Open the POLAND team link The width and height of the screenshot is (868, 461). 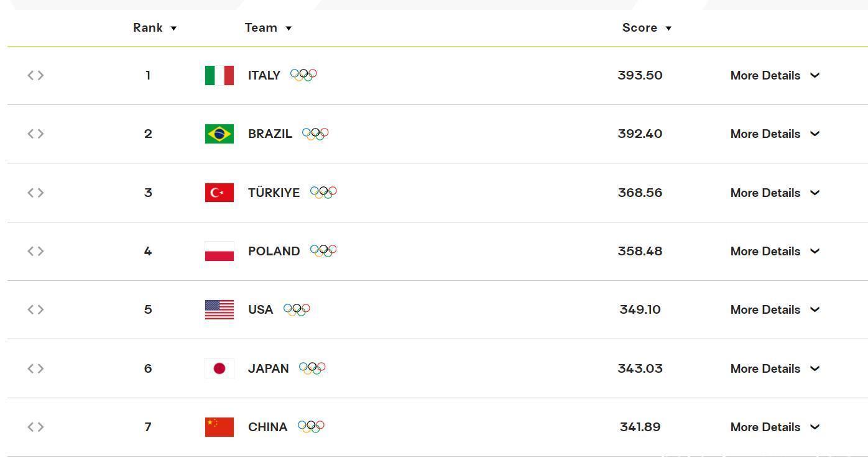tap(274, 251)
